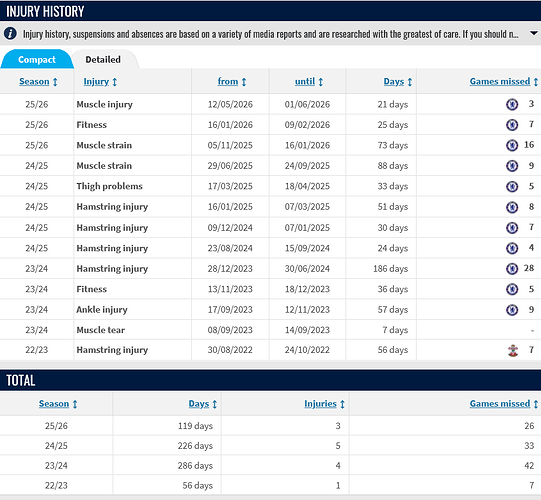Viewport: 541px width, 500px height.
Task: Sort by the from date column
Action: click(x=232, y=81)
